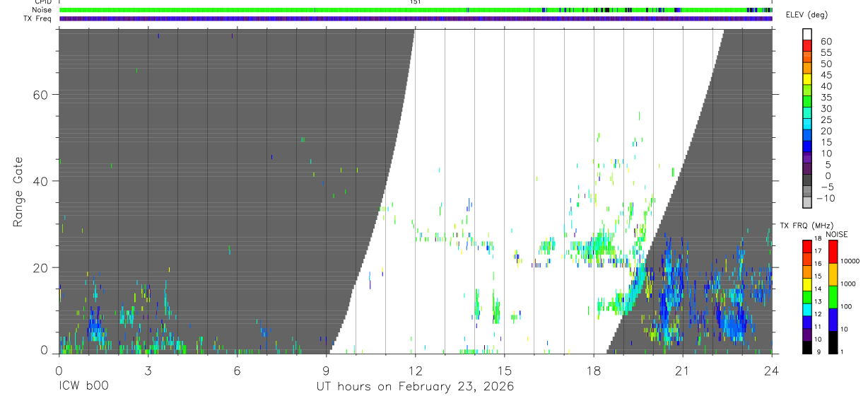Click the white top swatch of ELEV colorbar
The height and width of the screenshot is (401, 868).
[807, 34]
